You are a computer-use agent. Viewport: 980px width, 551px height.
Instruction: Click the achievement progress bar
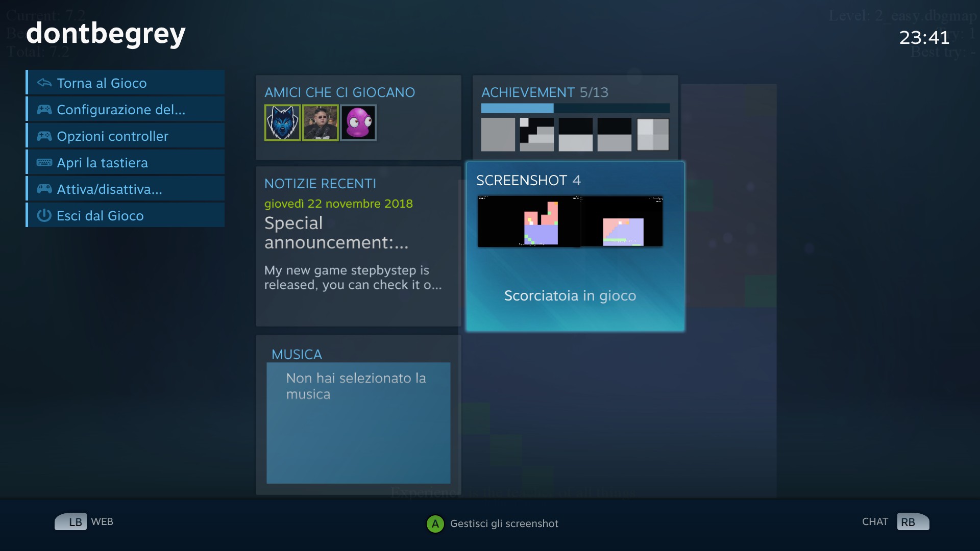click(x=575, y=108)
